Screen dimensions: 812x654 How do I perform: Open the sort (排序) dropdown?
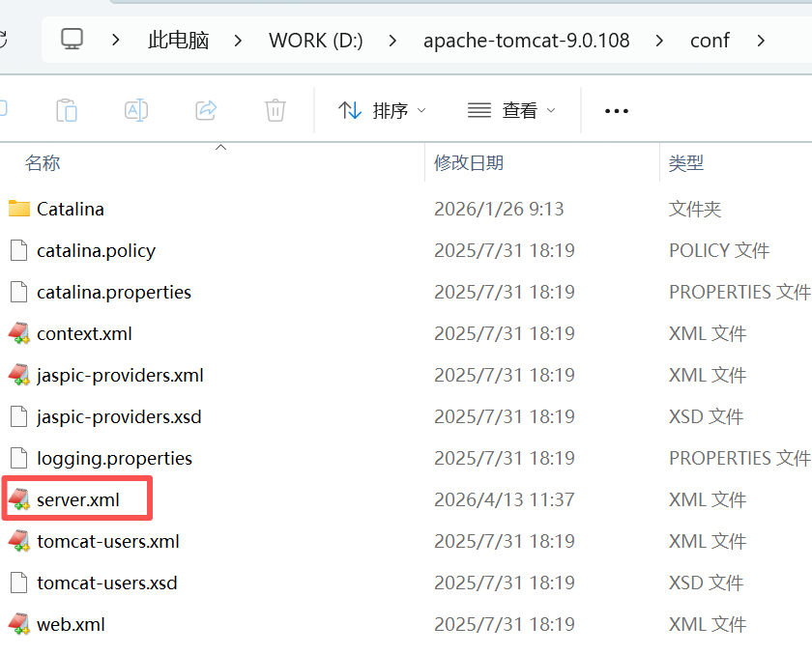[x=382, y=110]
